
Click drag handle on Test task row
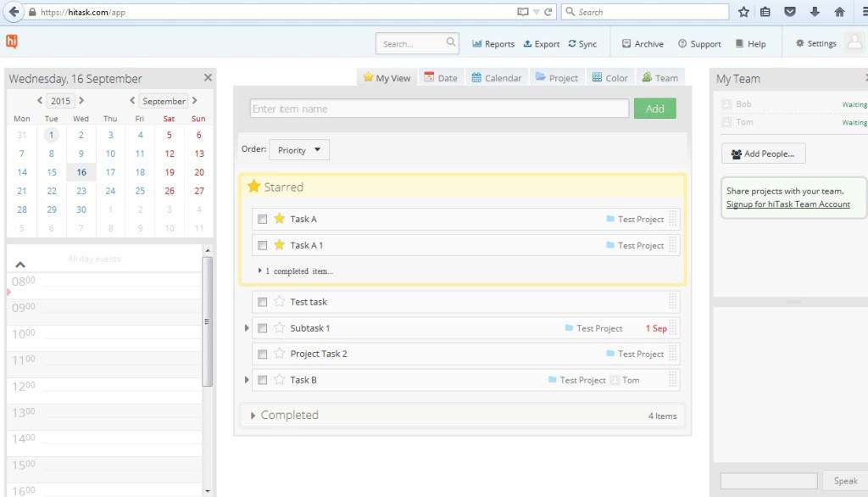(672, 301)
